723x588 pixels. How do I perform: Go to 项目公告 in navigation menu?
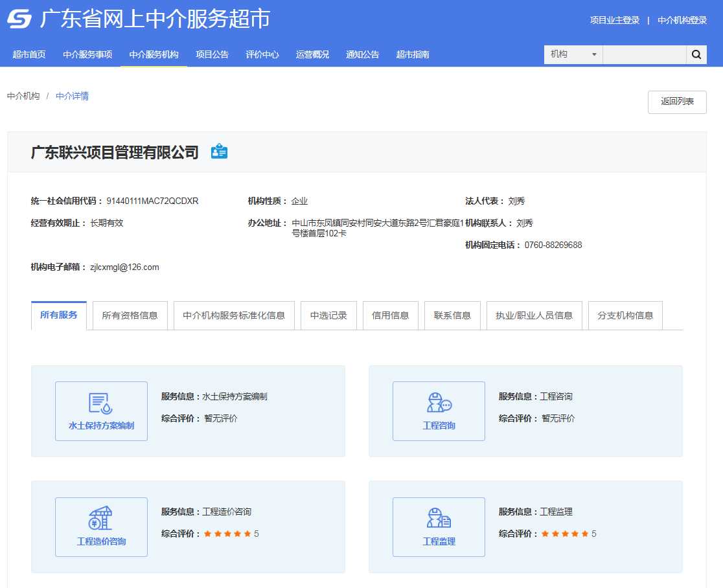[212, 54]
